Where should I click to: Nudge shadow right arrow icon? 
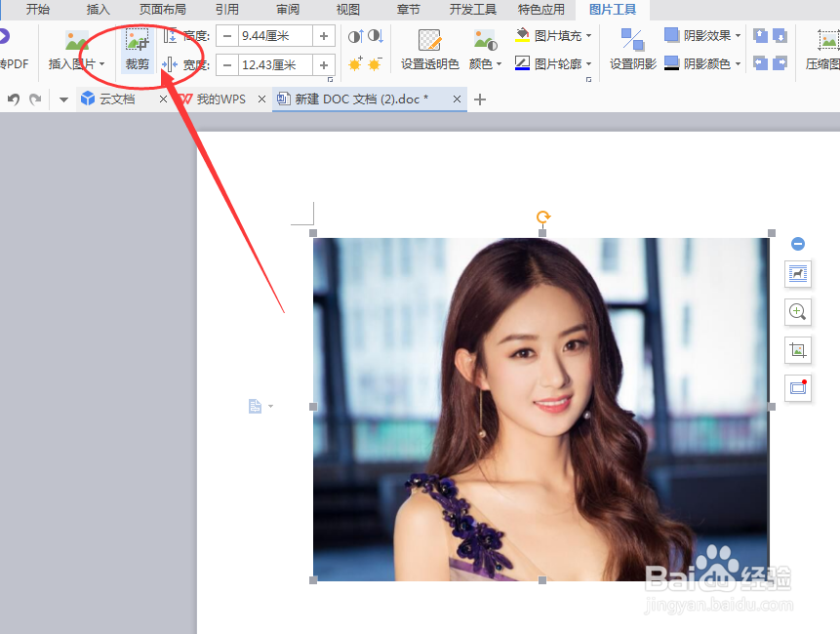point(780,63)
